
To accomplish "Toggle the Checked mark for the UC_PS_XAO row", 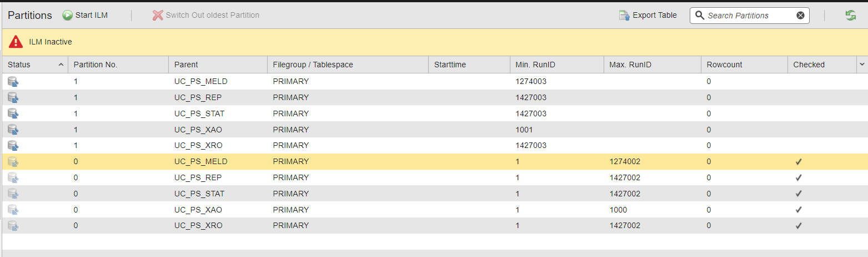I will [x=799, y=210].
